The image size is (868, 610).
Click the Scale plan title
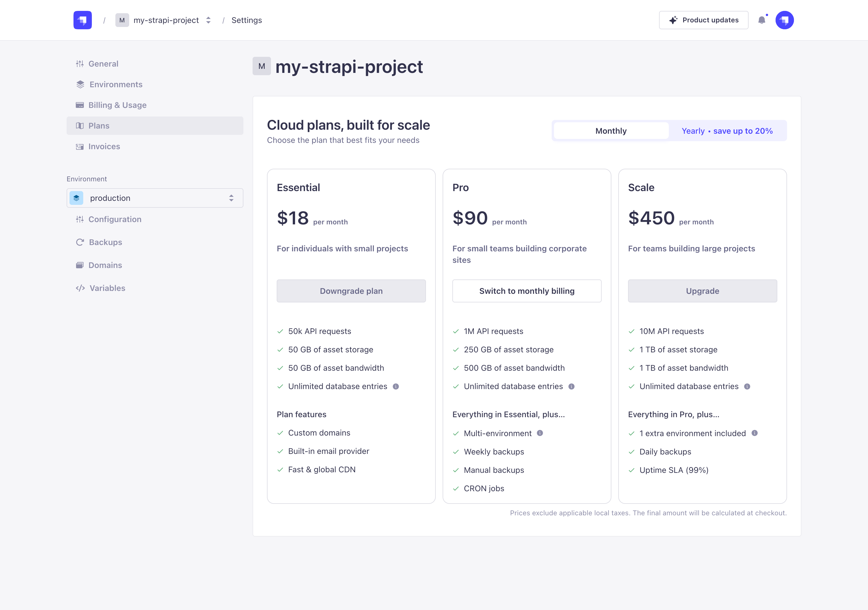click(x=641, y=187)
